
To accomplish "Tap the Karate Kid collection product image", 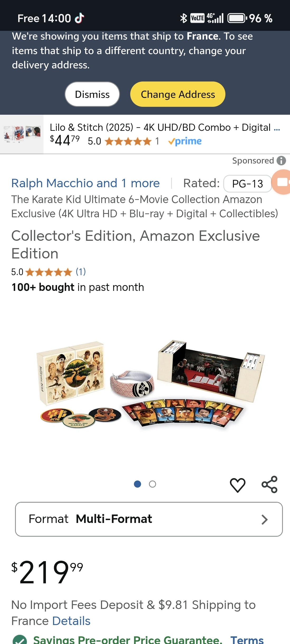I will (150, 383).
